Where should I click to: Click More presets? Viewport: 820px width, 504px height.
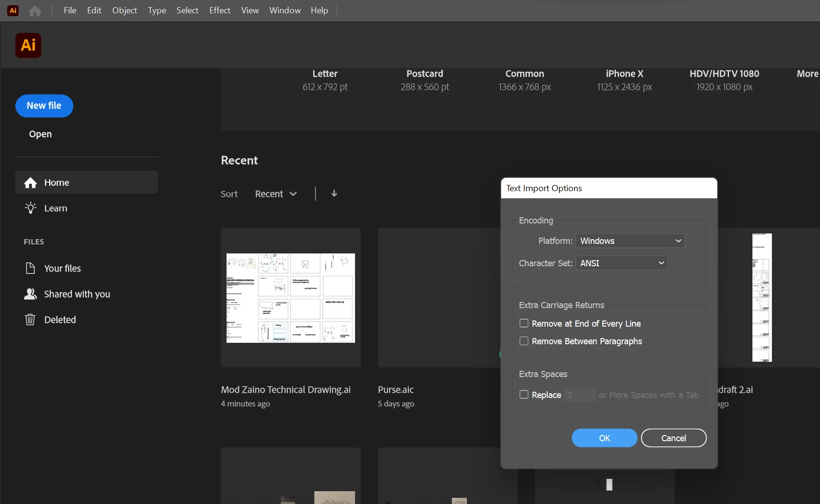pyautogui.click(x=808, y=74)
